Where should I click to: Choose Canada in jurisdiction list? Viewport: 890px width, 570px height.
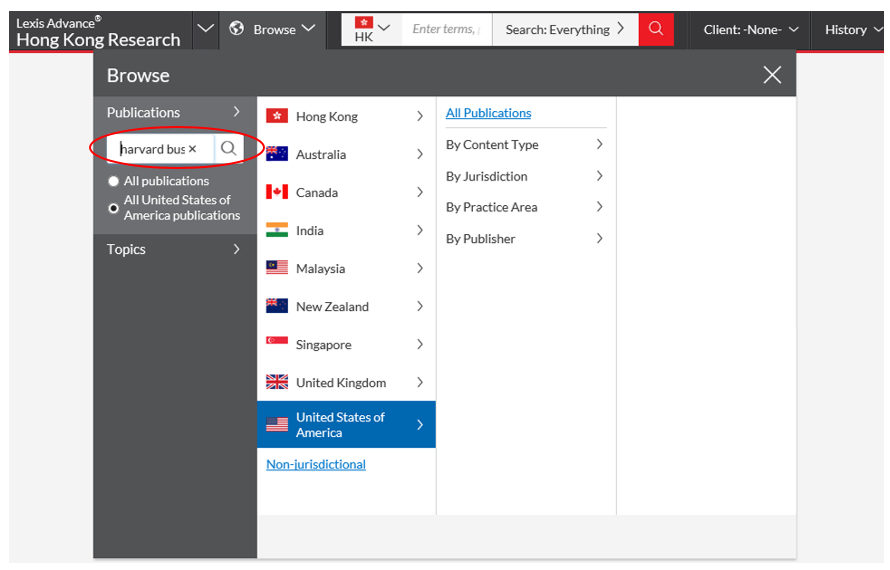pos(346,192)
